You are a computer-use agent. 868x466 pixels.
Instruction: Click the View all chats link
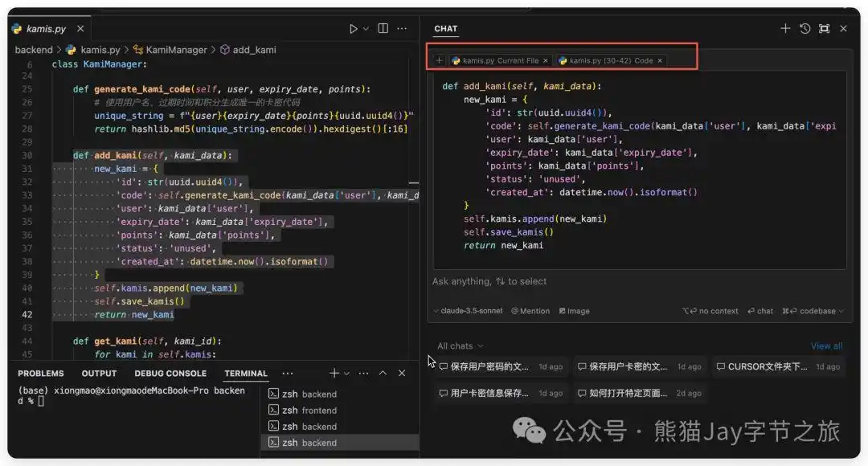point(826,345)
